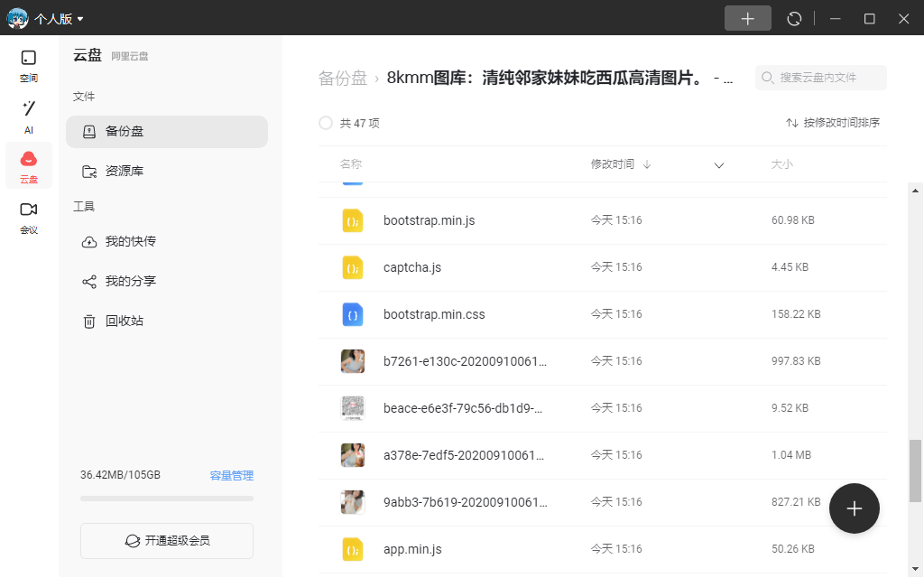
Task: Select the bootstrap.min.js file name
Action: coord(429,220)
